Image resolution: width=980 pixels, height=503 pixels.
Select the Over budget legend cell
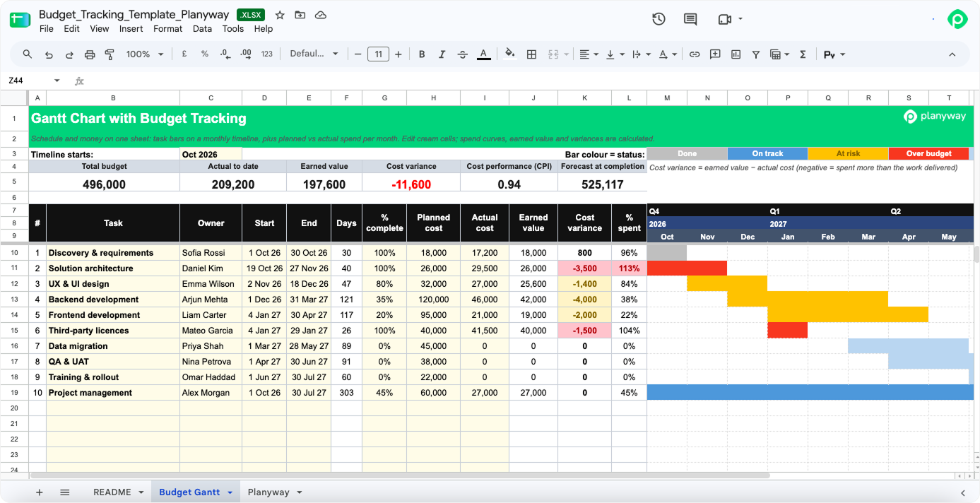928,153
